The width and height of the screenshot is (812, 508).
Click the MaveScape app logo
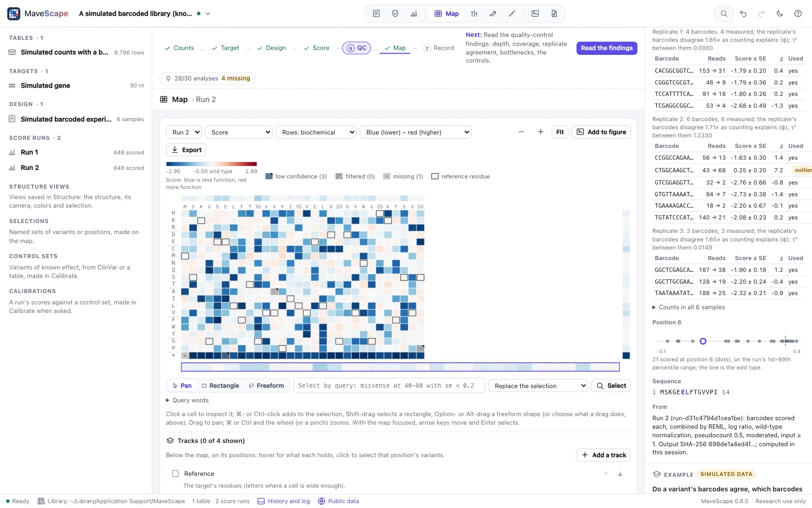click(14, 13)
